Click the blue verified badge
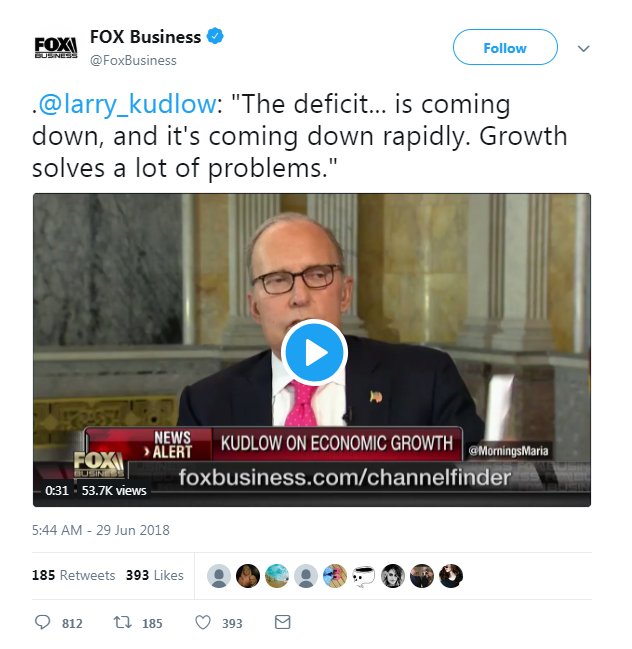Screen dimensions: 632x649 [215, 36]
